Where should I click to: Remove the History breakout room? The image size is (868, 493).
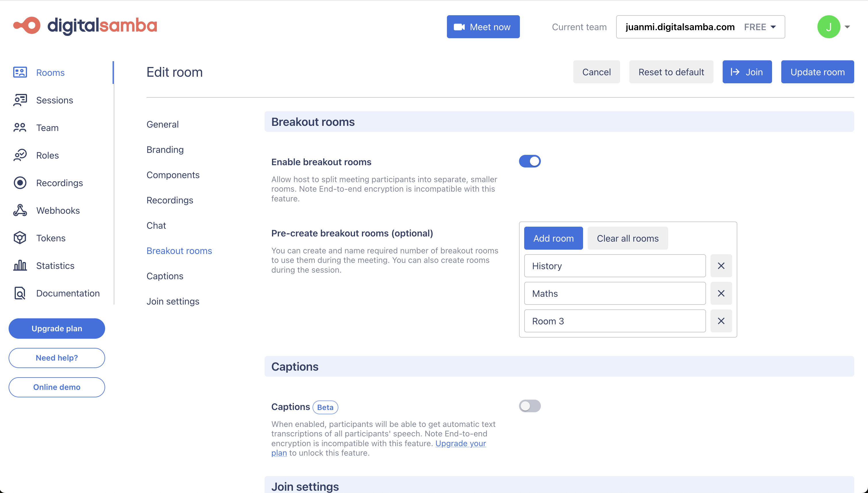coord(721,266)
